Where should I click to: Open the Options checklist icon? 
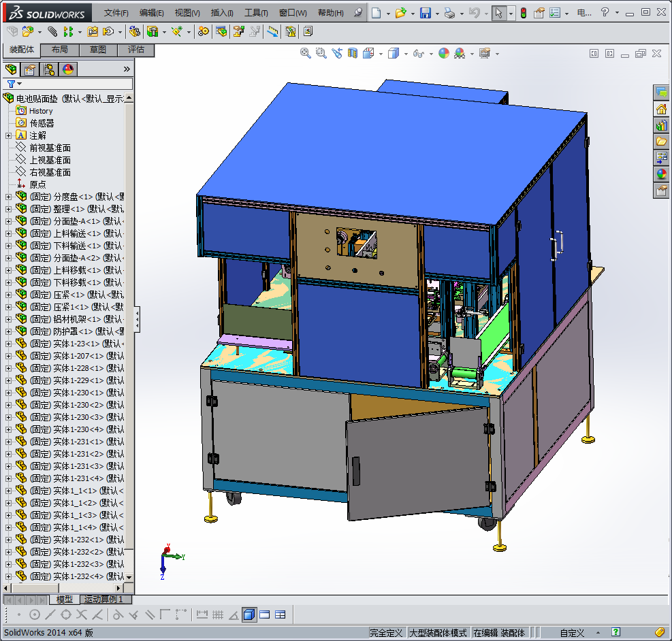pyautogui.click(x=555, y=13)
